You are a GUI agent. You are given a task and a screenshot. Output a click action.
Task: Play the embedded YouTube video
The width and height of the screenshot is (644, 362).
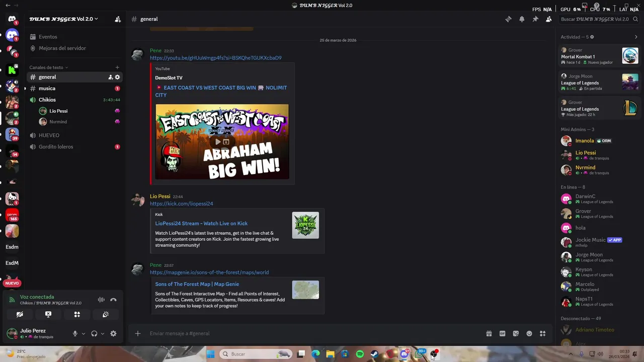click(x=218, y=142)
